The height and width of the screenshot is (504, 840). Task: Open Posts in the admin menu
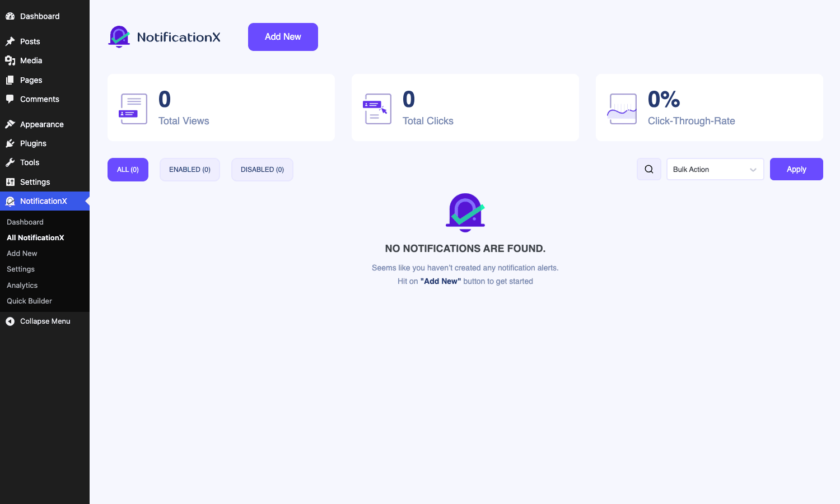click(45, 41)
